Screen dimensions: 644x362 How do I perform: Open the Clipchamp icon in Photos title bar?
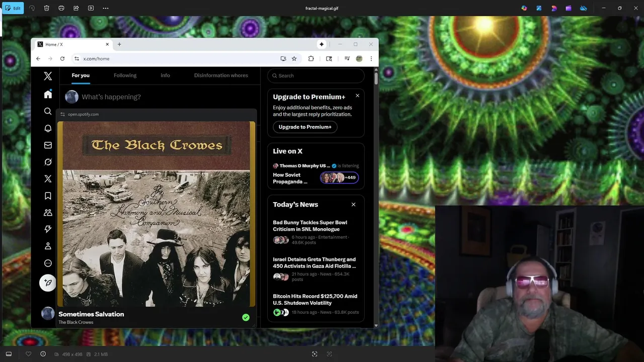[x=569, y=8]
